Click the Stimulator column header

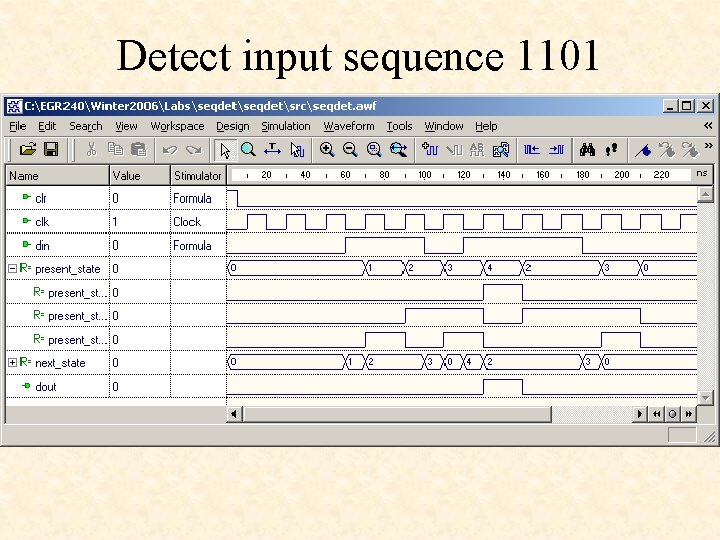[x=198, y=175]
